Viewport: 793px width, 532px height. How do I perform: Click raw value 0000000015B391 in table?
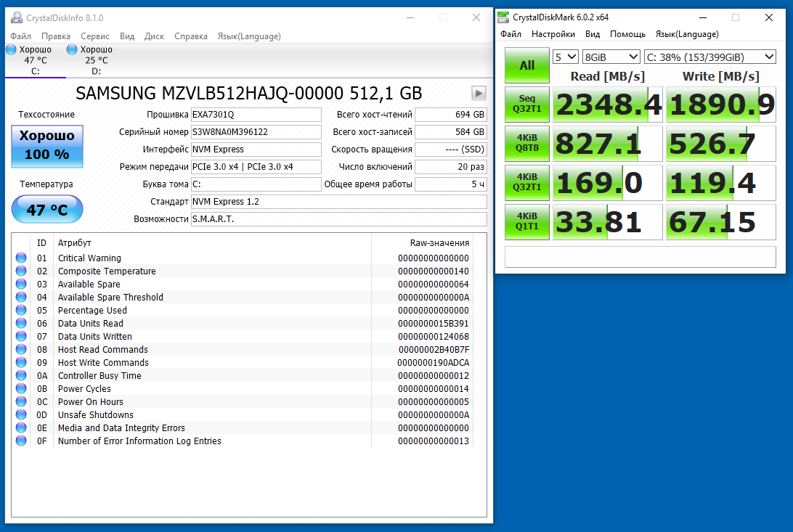(x=434, y=324)
